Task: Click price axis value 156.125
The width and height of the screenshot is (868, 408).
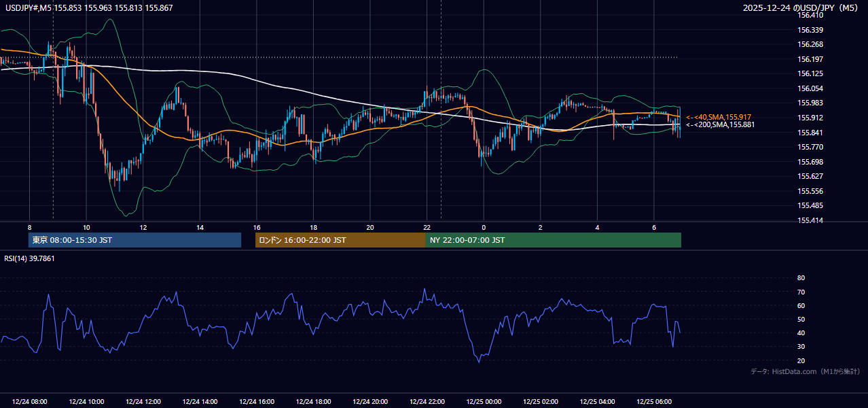Action: point(811,73)
